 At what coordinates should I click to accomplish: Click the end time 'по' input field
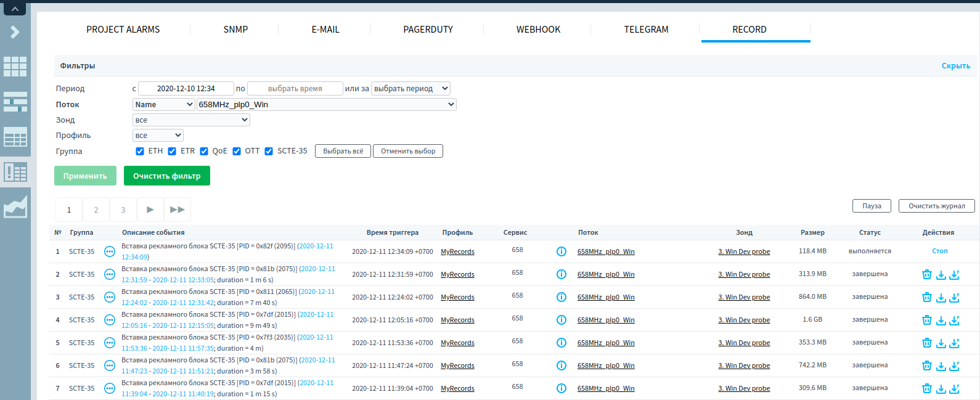pyautogui.click(x=295, y=89)
